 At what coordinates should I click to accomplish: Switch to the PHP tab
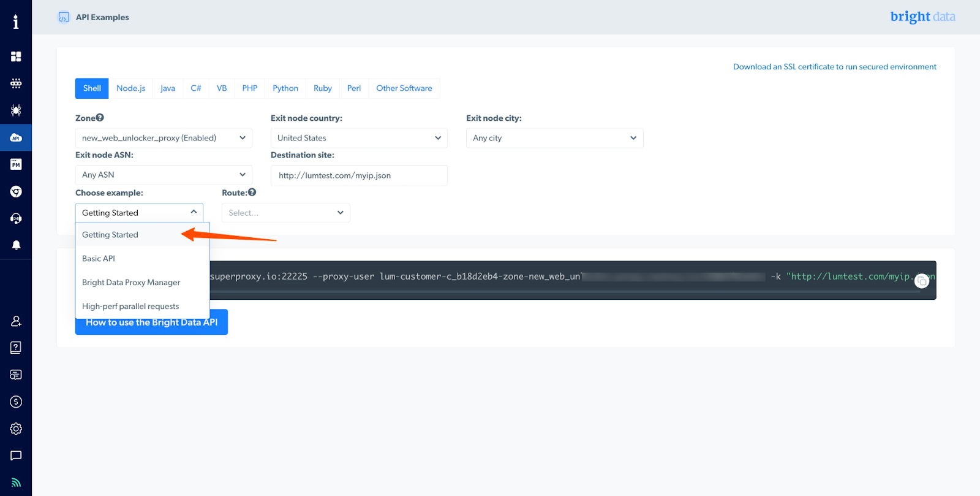tap(250, 88)
